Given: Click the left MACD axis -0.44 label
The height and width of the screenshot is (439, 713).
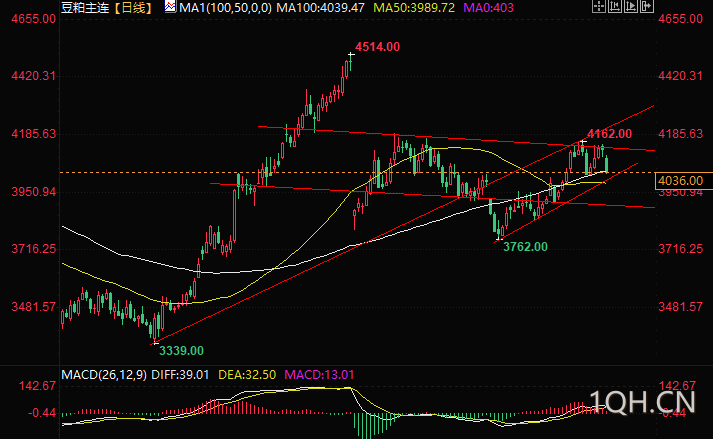Looking at the screenshot, I should pos(42,413).
